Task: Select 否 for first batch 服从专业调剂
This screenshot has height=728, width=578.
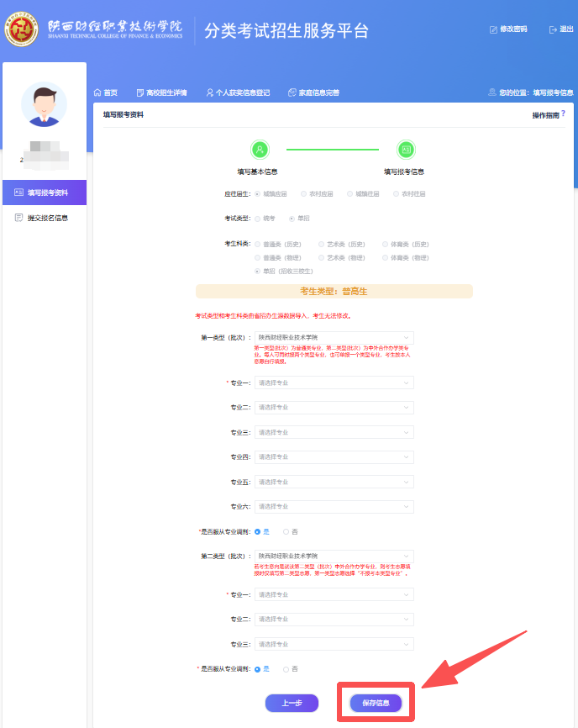Action: pos(286,531)
